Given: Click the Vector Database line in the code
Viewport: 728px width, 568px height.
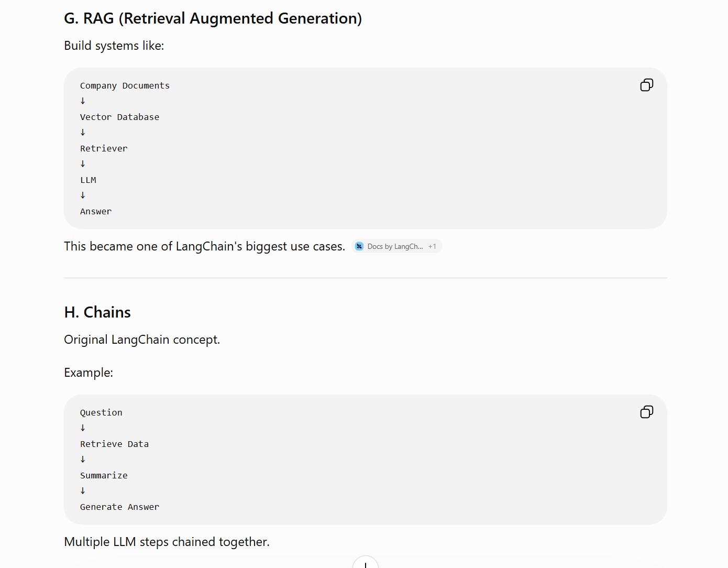Looking at the screenshot, I should pos(119,117).
